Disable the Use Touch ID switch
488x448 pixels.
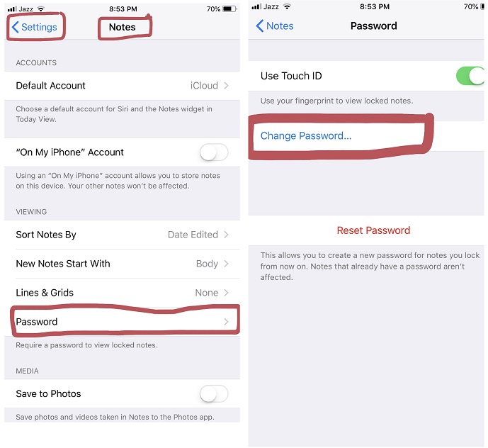click(470, 76)
